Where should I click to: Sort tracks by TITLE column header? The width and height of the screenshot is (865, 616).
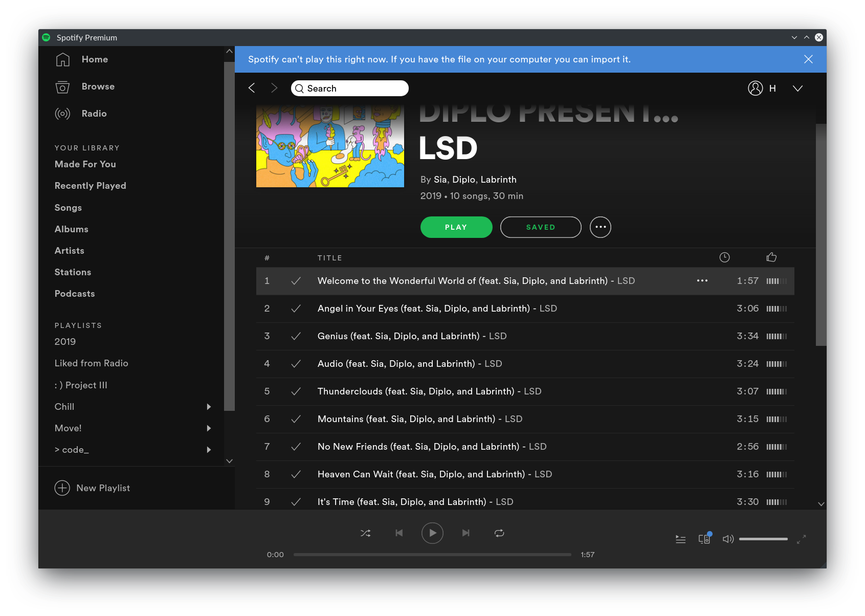330,258
